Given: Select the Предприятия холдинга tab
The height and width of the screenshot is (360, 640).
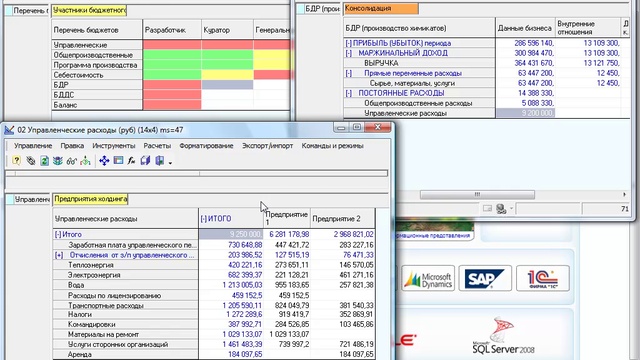Looking at the screenshot, I should tap(90, 199).
